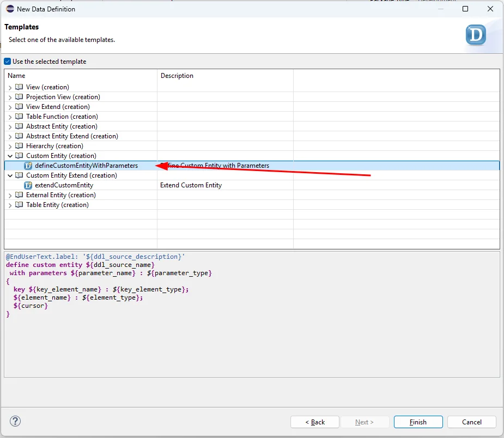Image resolution: width=504 pixels, height=438 pixels.
Task: Click the Back button
Action: pyautogui.click(x=315, y=422)
